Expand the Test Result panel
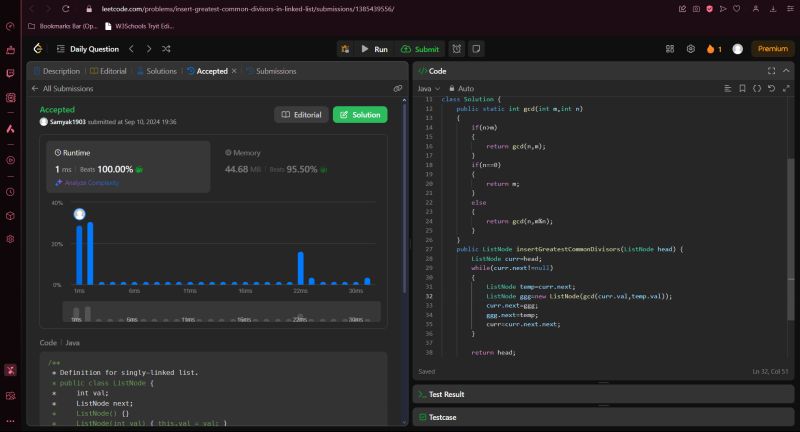This screenshot has height=432, width=800. [603, 394]
